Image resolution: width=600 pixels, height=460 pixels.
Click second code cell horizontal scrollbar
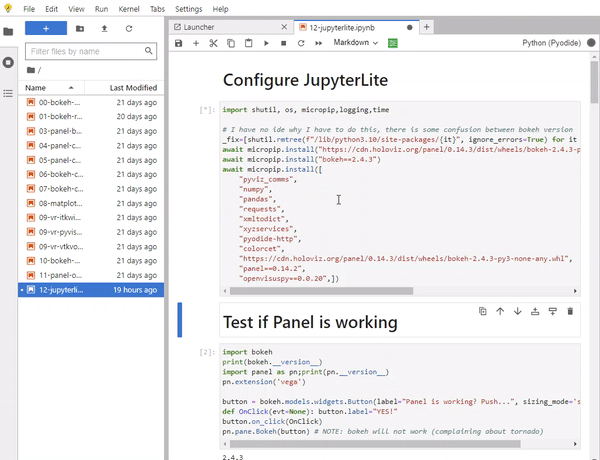375,444
